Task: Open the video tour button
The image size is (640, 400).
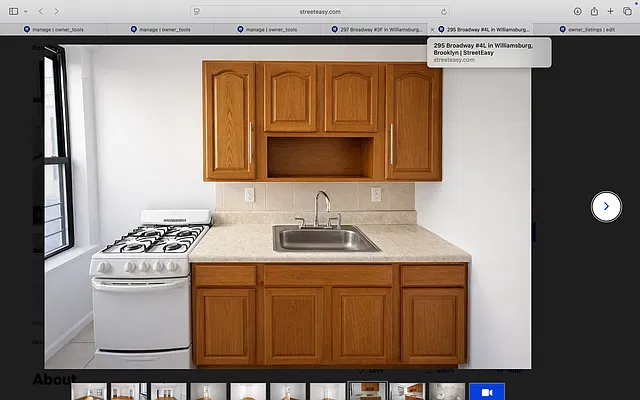Action: click(x=487, y=392)
